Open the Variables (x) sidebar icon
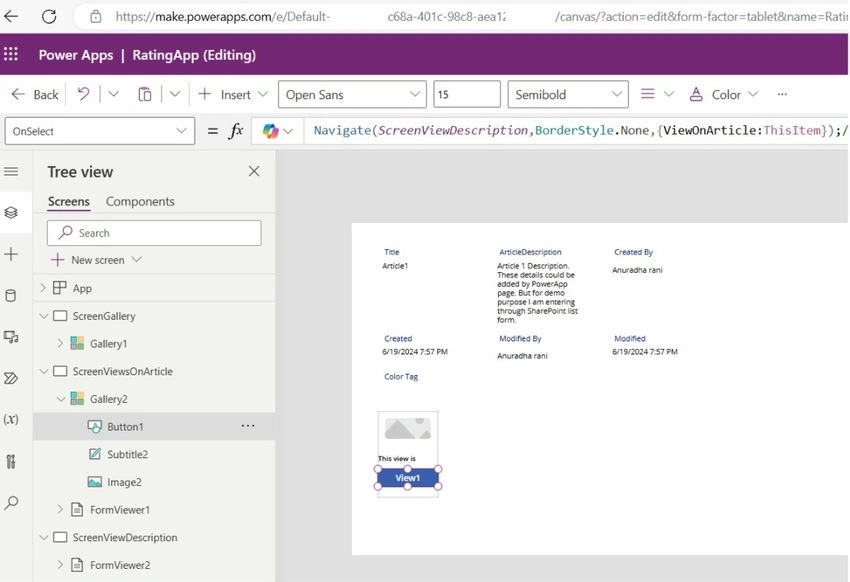Image resolution: width=850 pixels, height=582 pixels. 11,419
